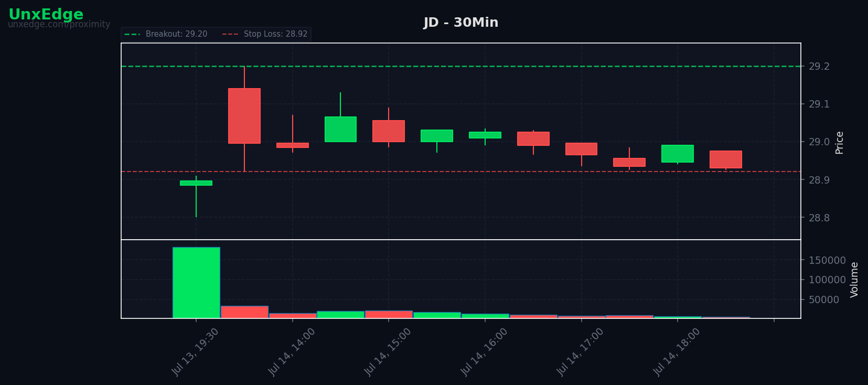Click the JD - 30Min chart title
Viewport: 868px width, 385px height.
click(461, 23)
